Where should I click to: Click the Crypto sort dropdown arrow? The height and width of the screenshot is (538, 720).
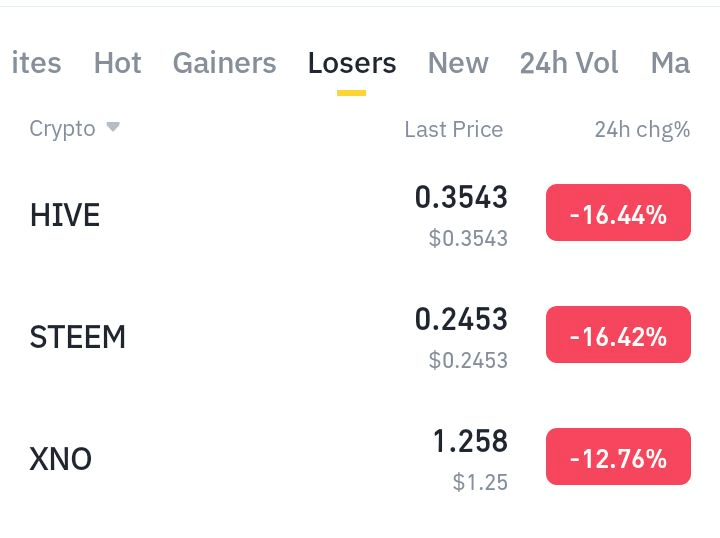113,127
